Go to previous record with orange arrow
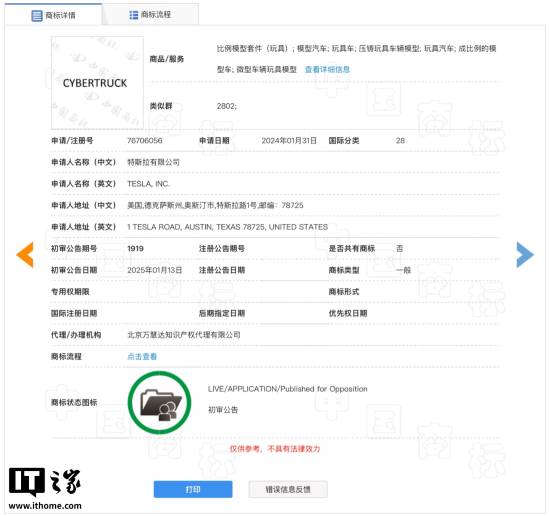Image resolution: width=550 pixels, height=516 pixels. point(25,254)
